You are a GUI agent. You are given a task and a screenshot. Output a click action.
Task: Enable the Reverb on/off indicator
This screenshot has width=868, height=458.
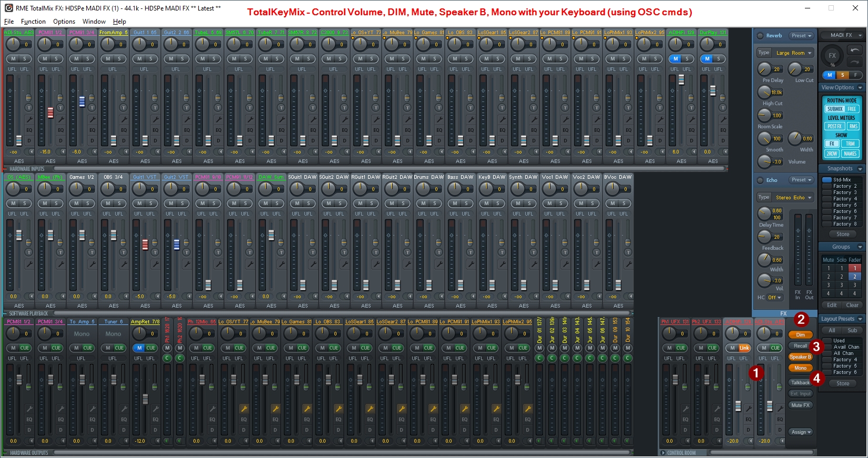[x=760, y=36]
